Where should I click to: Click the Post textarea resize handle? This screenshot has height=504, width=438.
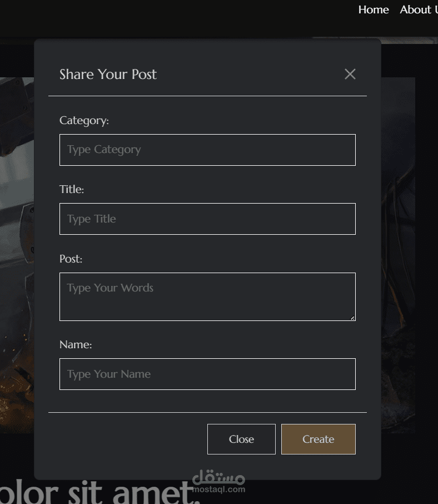352,318
